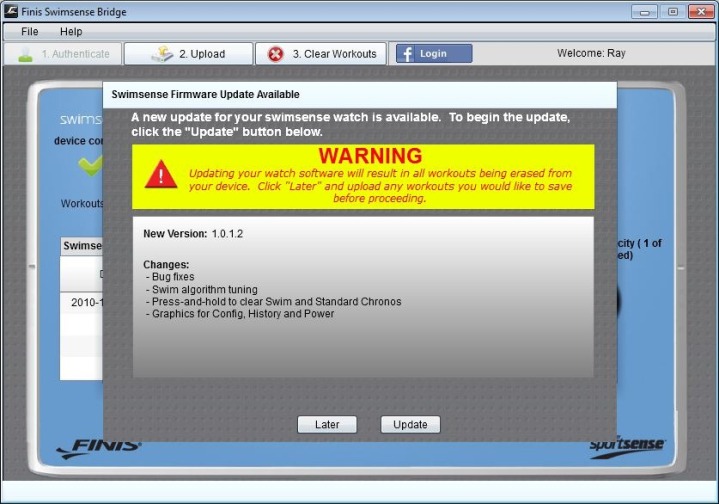Viewport: 719px width, 504px height.
Task: Click the Sportsense logo at bottom right
Action: (x=627, y=446)
